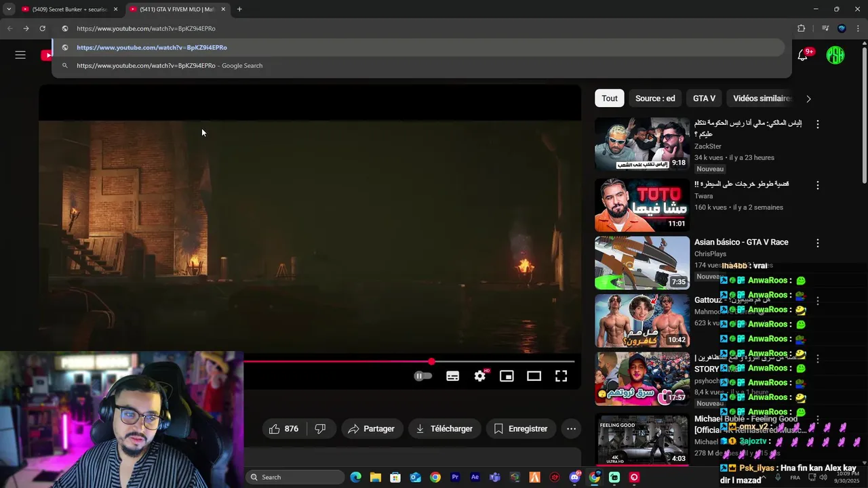Switch to theater mode
This screenshot has height=488, width=868.
pos(534,376)
